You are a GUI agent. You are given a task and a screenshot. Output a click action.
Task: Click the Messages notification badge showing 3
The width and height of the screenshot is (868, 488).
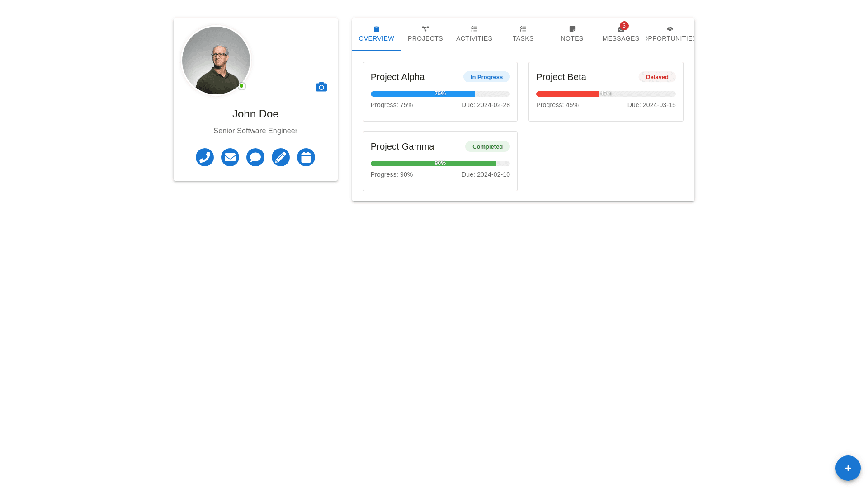pos(624,26)
